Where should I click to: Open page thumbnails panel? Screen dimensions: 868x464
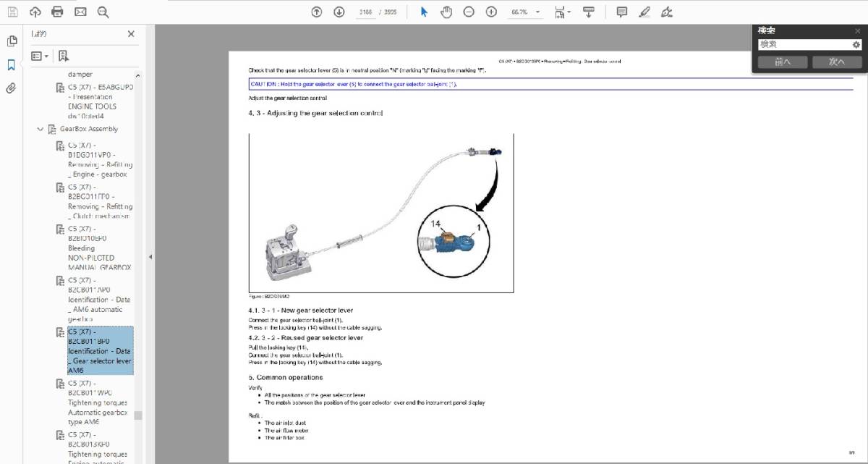[12, 41]
